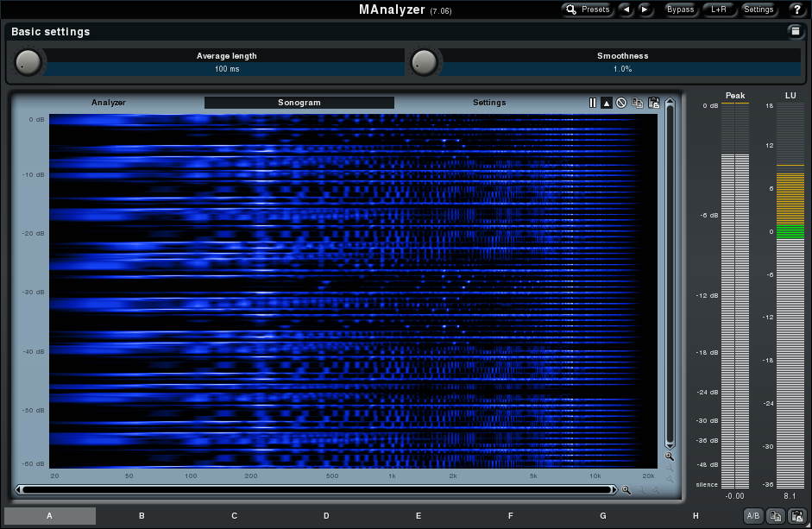Go to the next preset arrow
812x529 pixels.
(x=644, y=9)
